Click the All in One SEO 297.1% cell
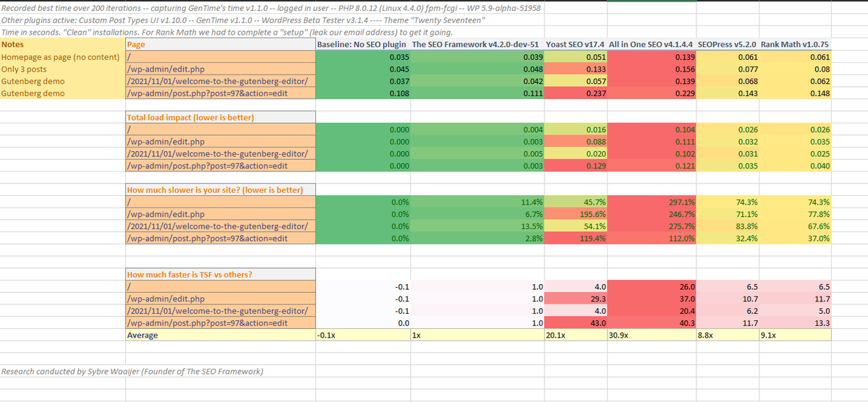Screen dimensions: 868x402 coord(652,202)
